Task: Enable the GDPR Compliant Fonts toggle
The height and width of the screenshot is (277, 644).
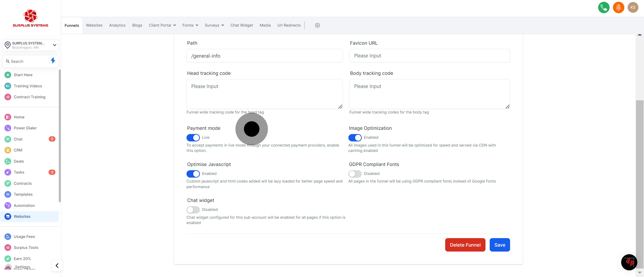Action: [x=355, y=174]
